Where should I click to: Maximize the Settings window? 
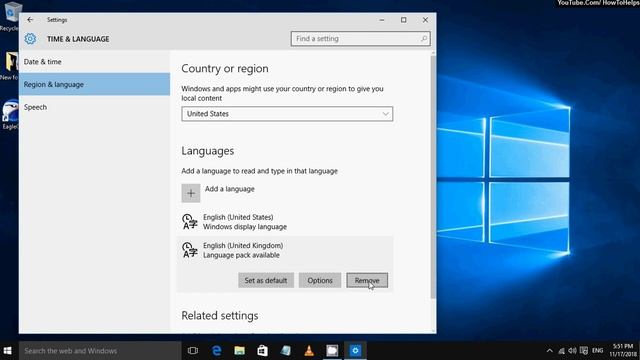403,20
